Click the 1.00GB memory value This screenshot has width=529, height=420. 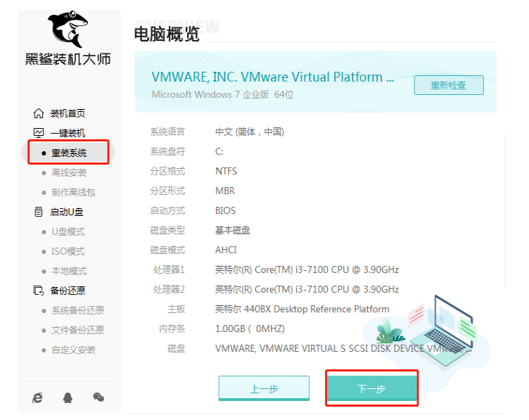250,329
